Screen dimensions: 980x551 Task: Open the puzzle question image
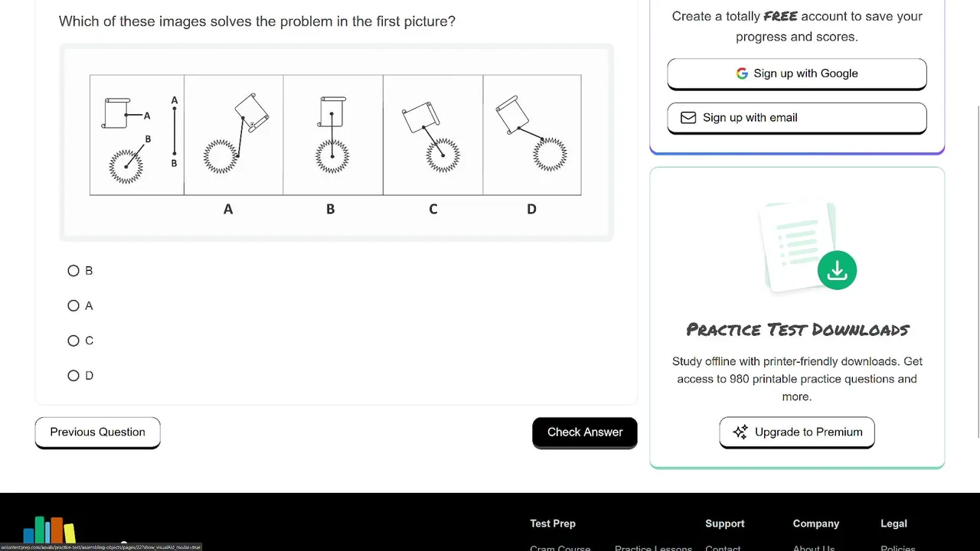pyautogui.click(x=336, y=142)
